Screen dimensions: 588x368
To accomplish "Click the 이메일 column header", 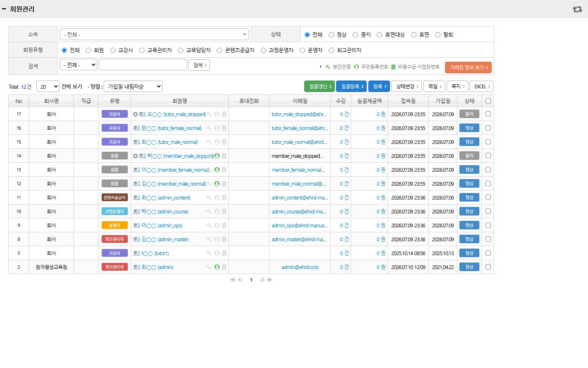I will (300, 101).
